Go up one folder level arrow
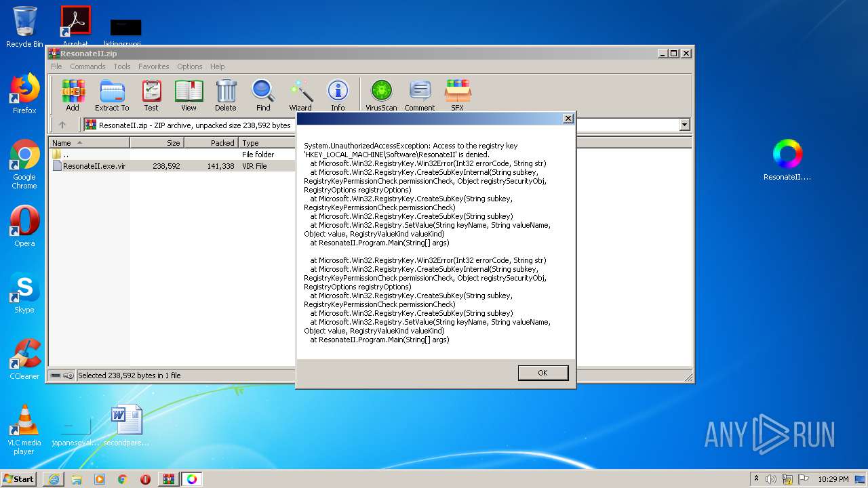 62,125
